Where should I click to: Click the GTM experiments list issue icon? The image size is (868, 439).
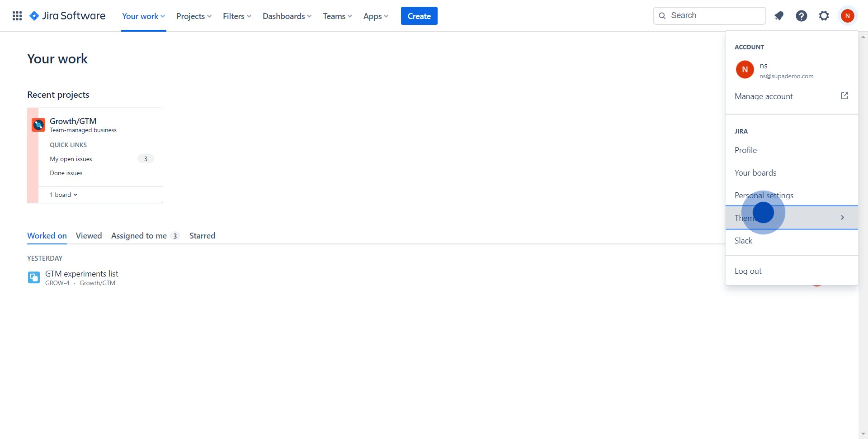click(34, 277)
